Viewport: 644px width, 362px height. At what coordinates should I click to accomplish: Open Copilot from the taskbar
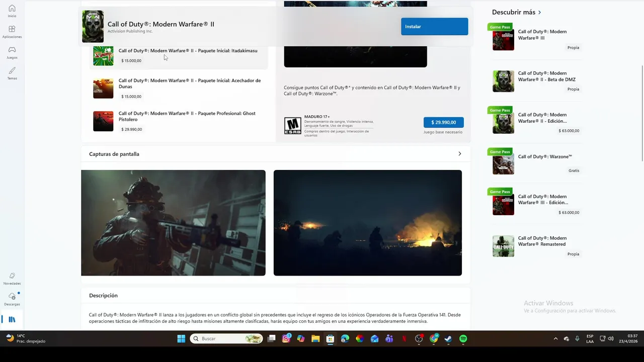point(301,339)
